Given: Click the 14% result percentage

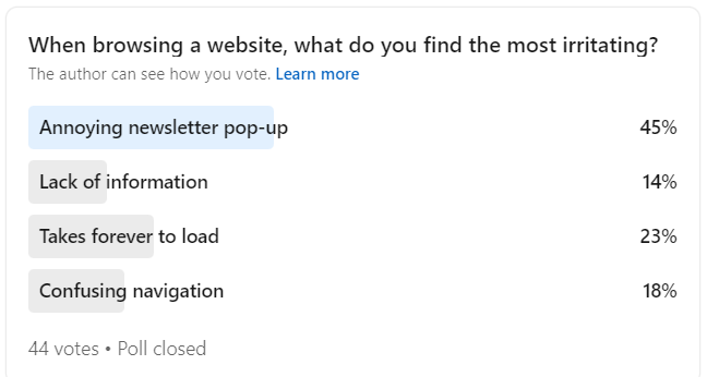Looking at the screenshot, I should click(x=659, y=182).
